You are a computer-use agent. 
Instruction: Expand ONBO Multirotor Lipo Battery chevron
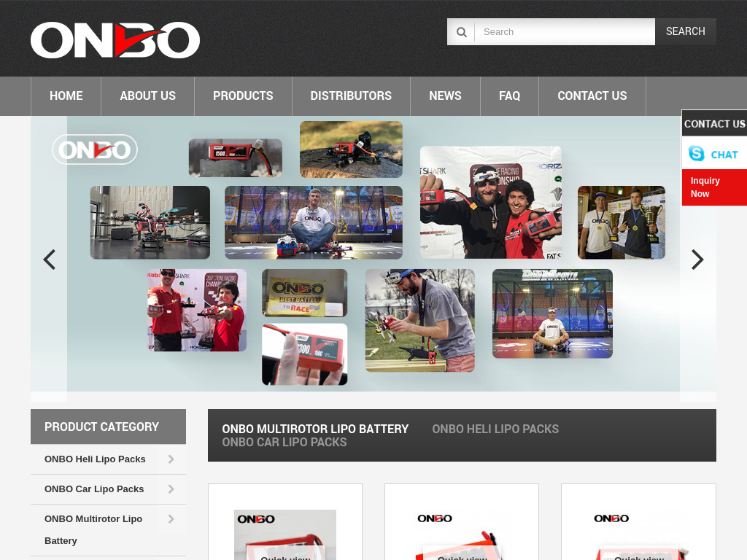[171, 519]
